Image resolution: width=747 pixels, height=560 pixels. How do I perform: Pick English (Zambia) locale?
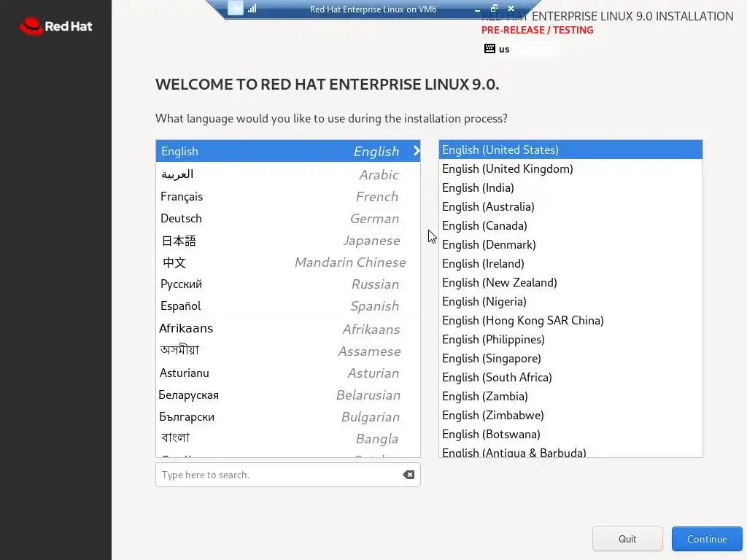pos(570,396)
